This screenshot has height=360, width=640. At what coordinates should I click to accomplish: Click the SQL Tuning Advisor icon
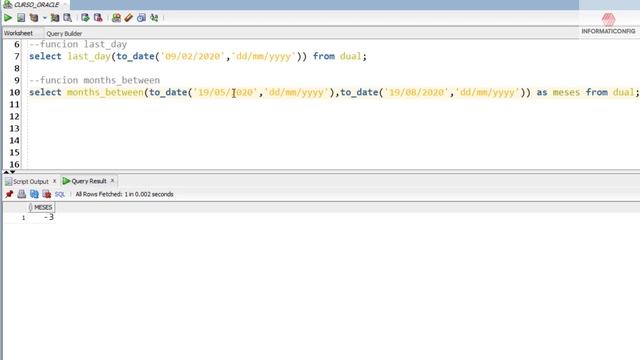pos(67,18)
